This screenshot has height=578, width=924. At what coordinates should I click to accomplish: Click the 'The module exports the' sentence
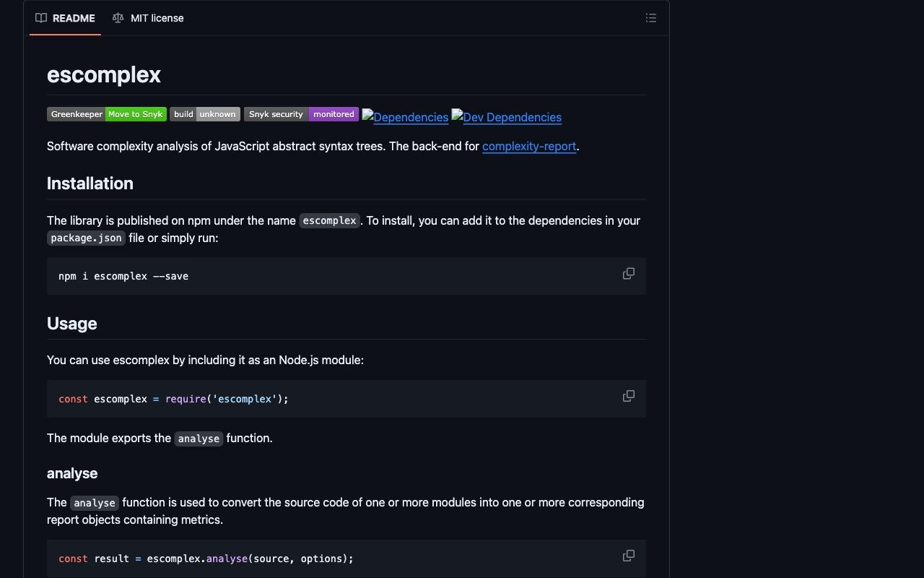click(x=160, y=438)
